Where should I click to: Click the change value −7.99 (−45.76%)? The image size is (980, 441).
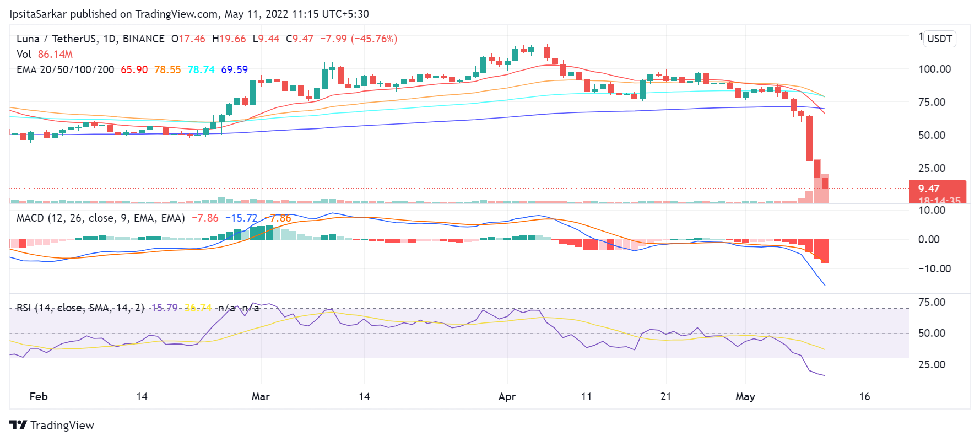click(x=359, y=39)
